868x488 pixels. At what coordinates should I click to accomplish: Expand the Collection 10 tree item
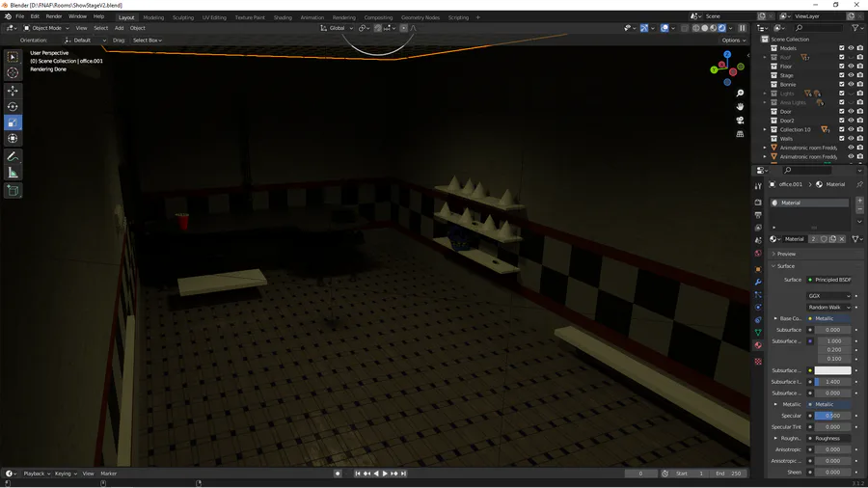click(x=765, y=129)
